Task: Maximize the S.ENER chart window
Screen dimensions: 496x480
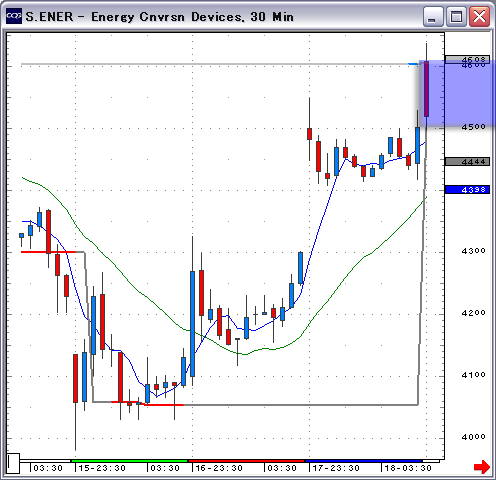Action: click(456, 16)
